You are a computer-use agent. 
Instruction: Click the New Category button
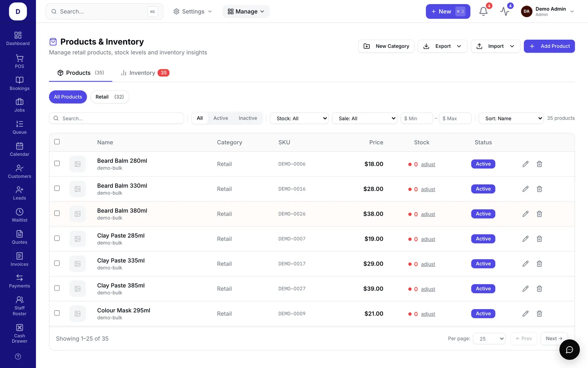pos(386,46)
